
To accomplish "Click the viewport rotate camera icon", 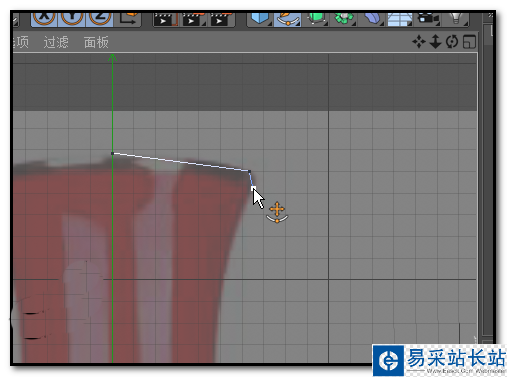I will coord(452,42).
